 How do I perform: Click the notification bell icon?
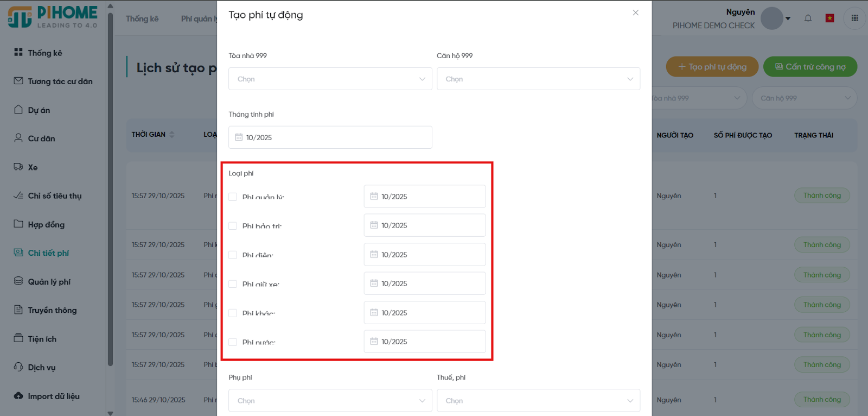pyautogui.click(x=808, y=18)
